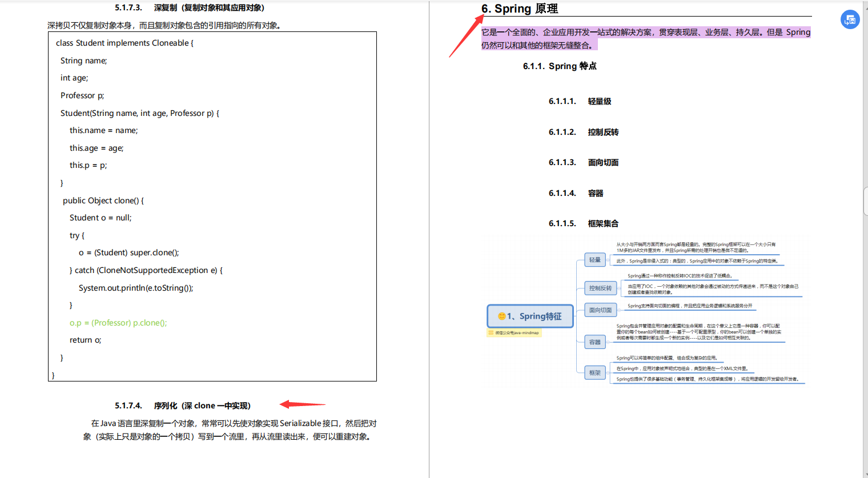Click code line "Professor p;"

[x=82, y=95]
